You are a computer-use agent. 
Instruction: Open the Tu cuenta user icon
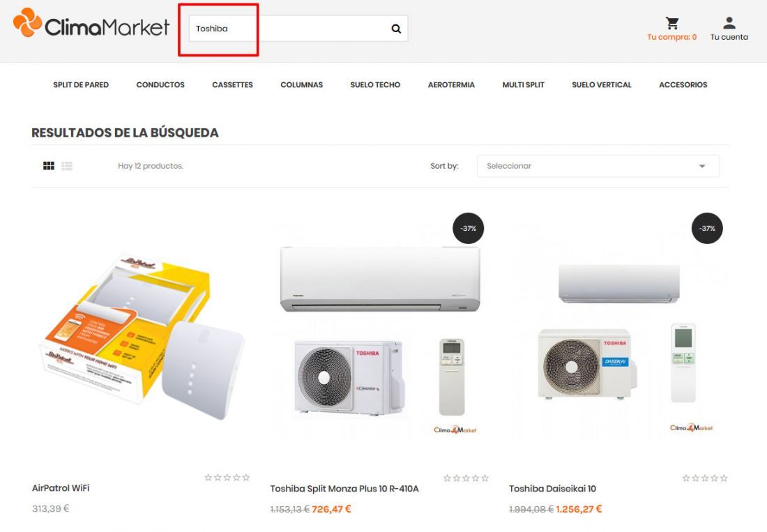729,23
